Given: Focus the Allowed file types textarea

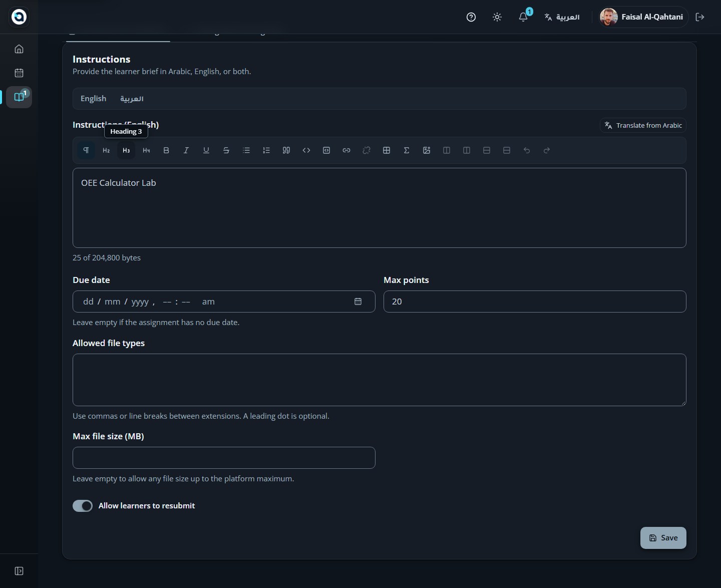Looking at the screenshot, I should point(380,380).
